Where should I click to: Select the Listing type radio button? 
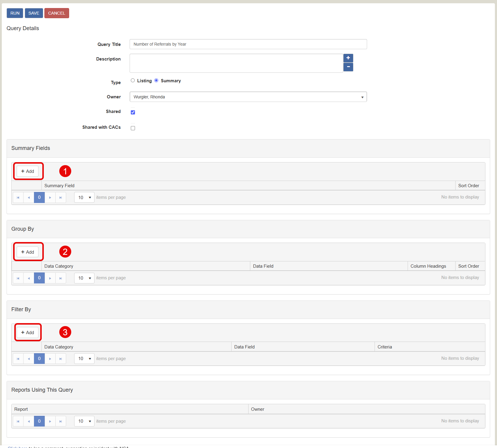[133, 80]
